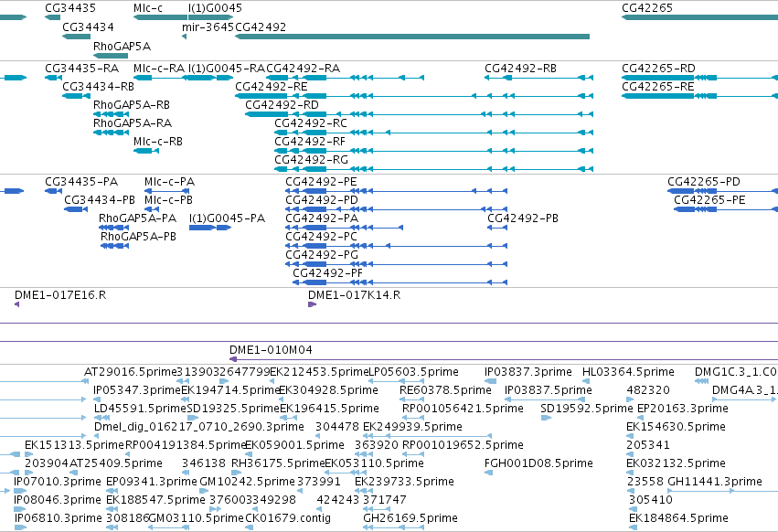This screenshot has height=532, width=778.
Task: Click the DME1-017E16.R BAC end label
Action: pos(60,295)
